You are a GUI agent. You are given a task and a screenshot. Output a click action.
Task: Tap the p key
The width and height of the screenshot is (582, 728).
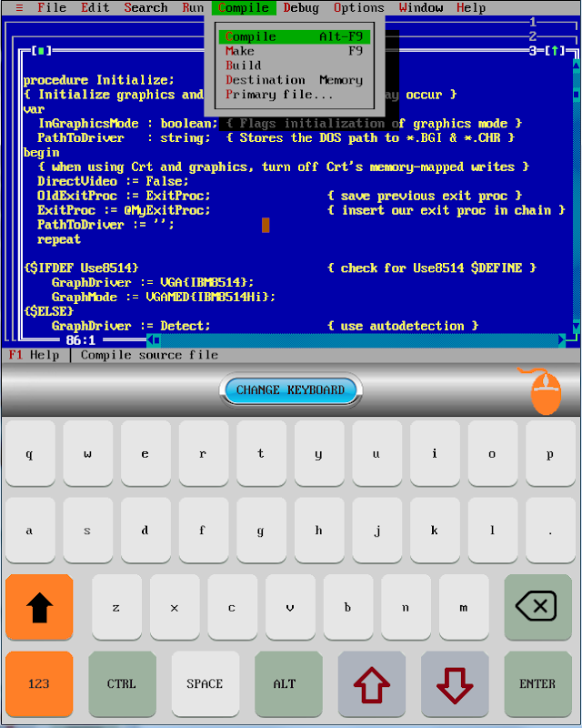pyautogui.click(x=550, y=453)
